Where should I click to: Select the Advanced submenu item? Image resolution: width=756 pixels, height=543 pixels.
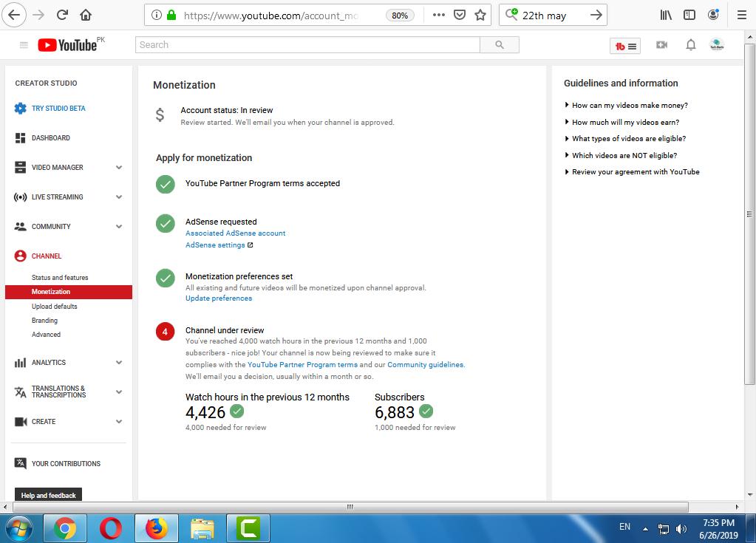pyautogui.click(x=46, y=335)
